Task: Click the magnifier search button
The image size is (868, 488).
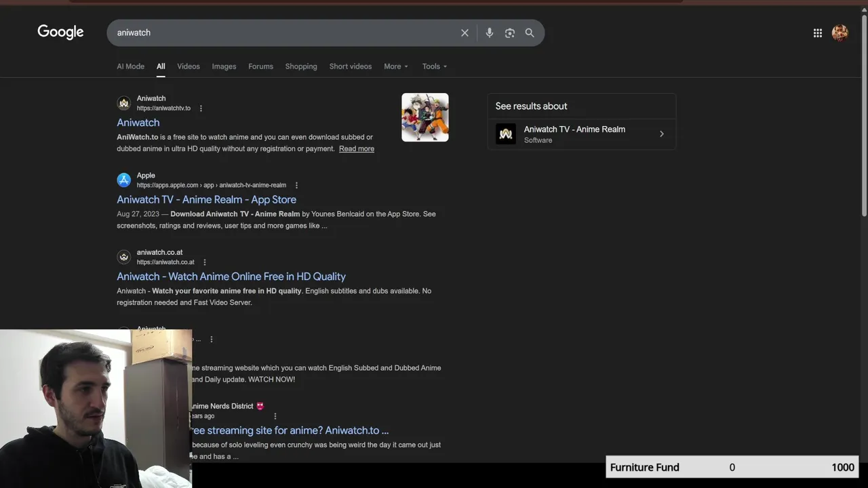Action: click(x=530, y=33)
